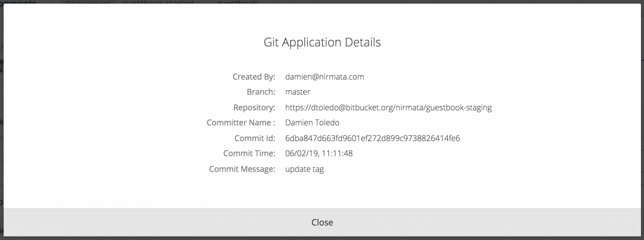Viewport: 644px width, 240px height.
Task: Click the 'Commit Id:' label
Action: 255,138
